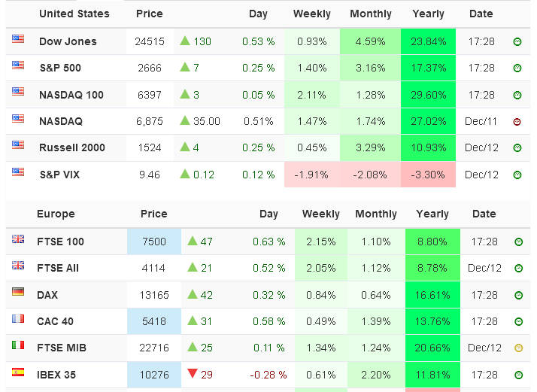The image size is (537, 392).
Task: Click the Dow Jones US flag icon
Action: (x=18, y=38)
